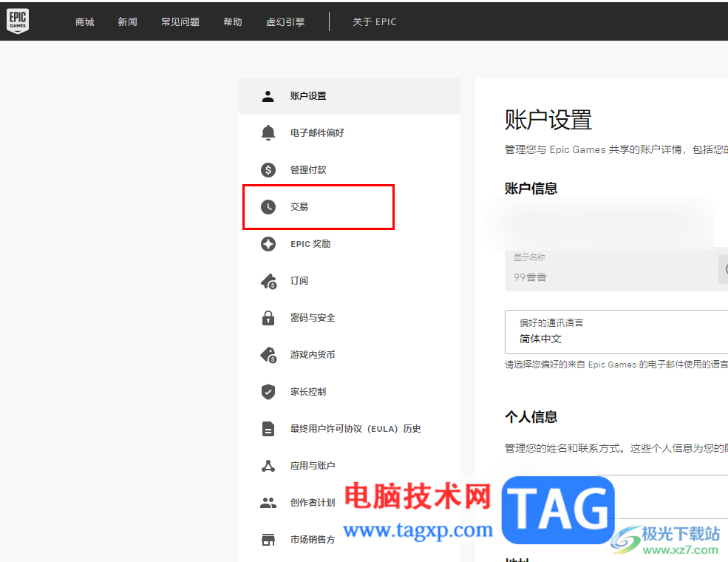
Task: Select 电子邮件偏好 in the sidebar
Action: 350,133
